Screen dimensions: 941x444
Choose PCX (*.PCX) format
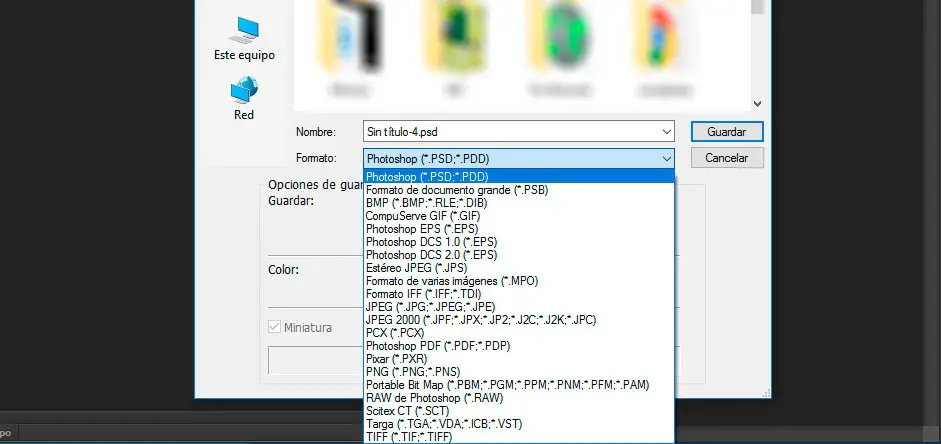(x=519, y=332)
